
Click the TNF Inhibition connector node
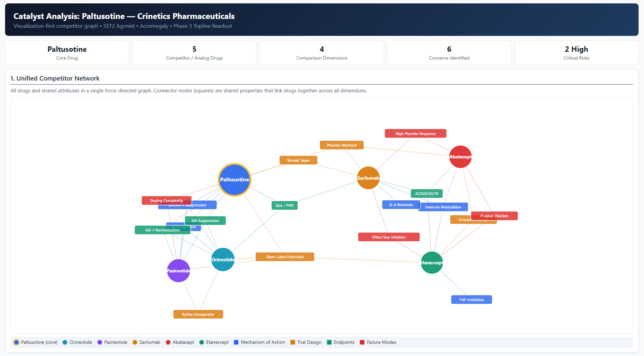(x=471, y=299)
